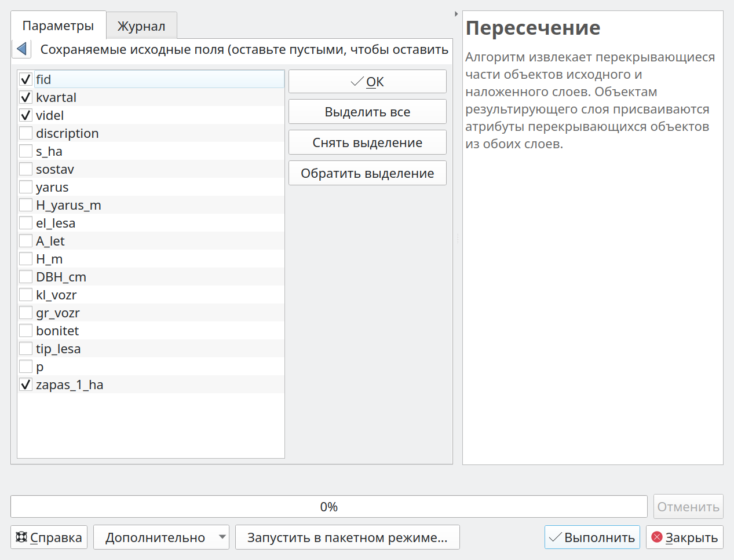Confirm field selection with OK button
The image size is (734, 560).
[x=367, y=82]
